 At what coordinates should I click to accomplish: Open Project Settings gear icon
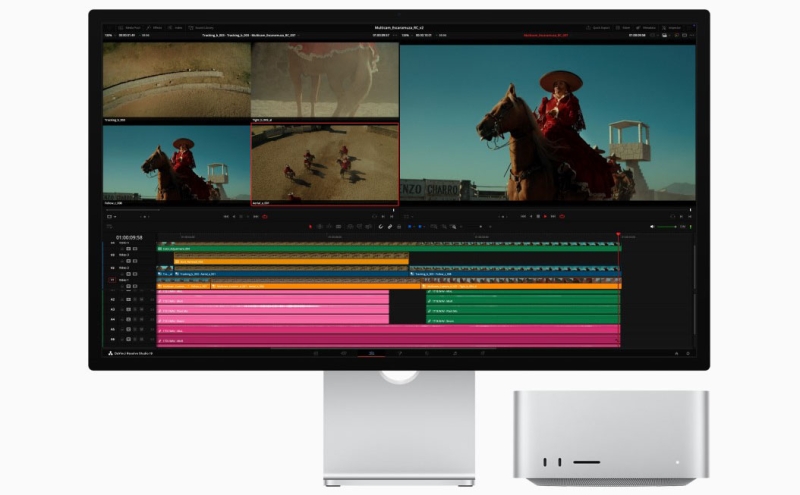[688, 353]
